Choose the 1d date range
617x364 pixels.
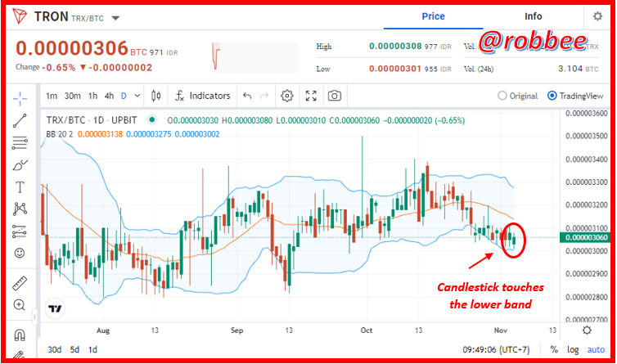(x=92, y=349)
